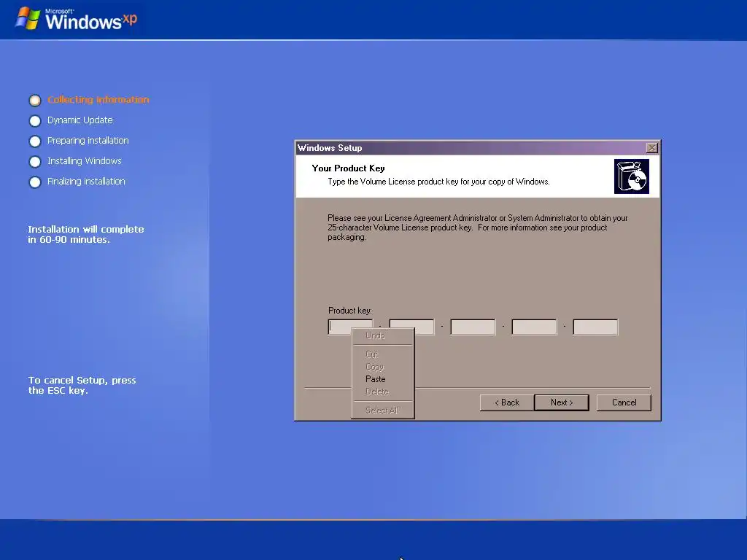Click the 'Installing Windows' label
This screenshot has height=560, width=747.
tap(85, 161)
